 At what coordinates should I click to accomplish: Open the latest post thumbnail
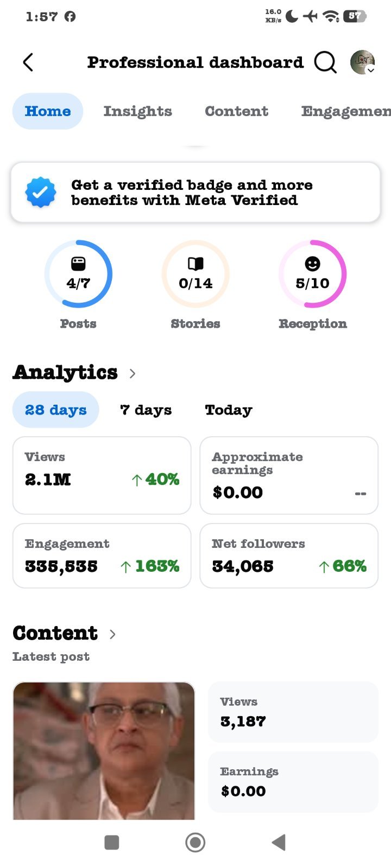point(104,751)
